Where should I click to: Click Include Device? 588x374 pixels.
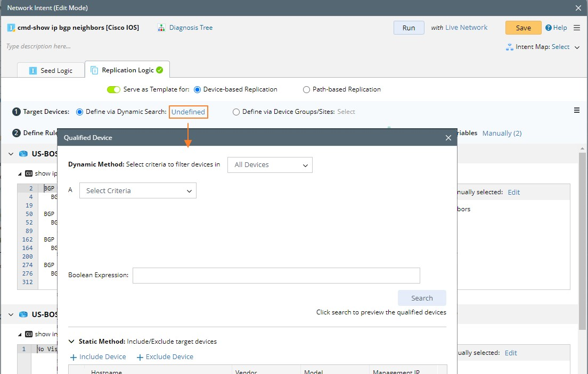point(102,357)
